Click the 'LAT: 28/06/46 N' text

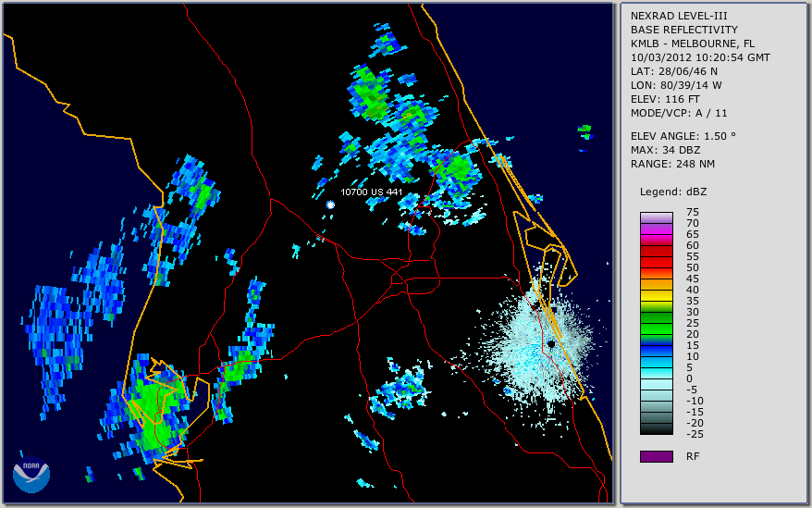(673, 71)
